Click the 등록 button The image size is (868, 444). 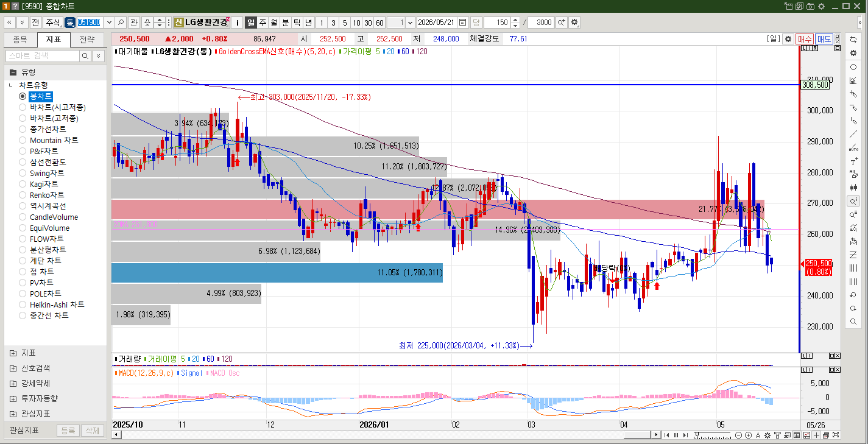click(68, 431)
